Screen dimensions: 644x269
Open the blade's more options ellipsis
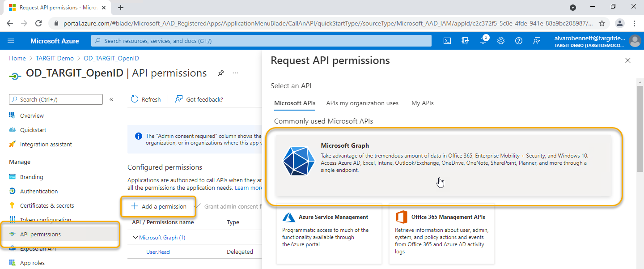click(x=235, y=73)
